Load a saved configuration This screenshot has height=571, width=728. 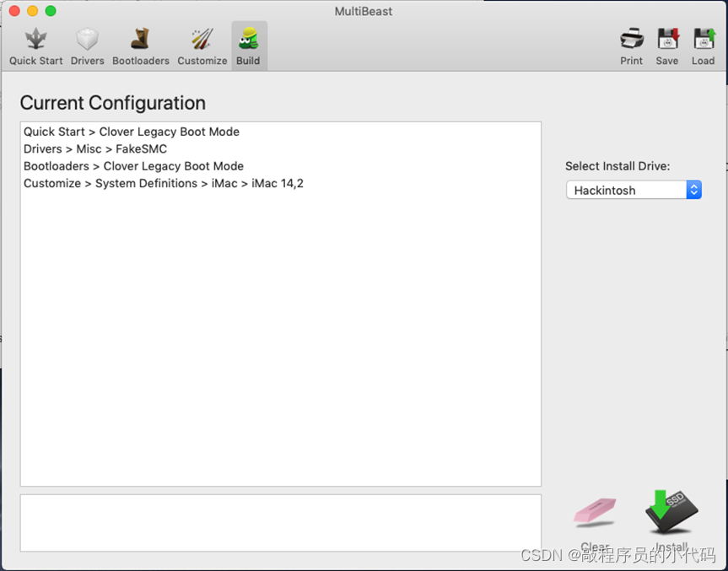[x=703, y=46]
